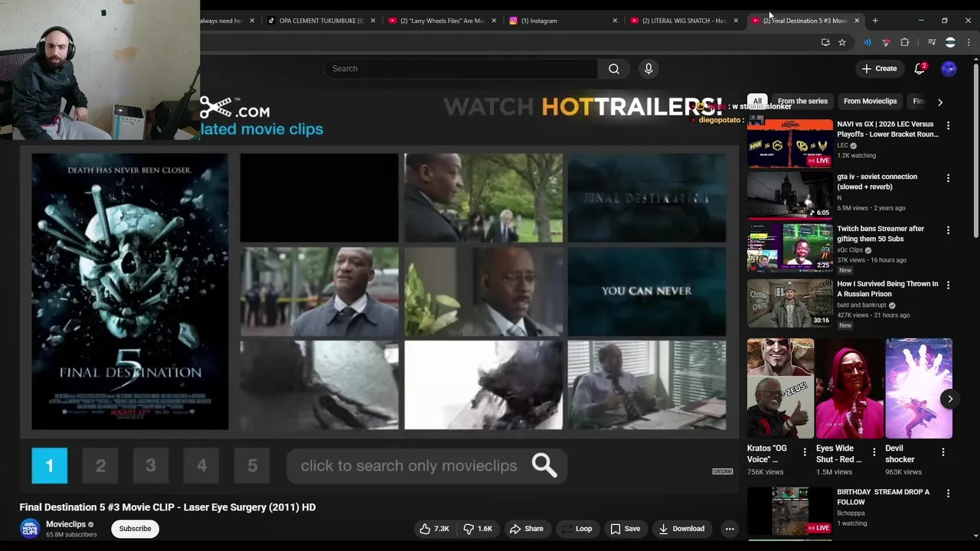Open NAVI vs GX live stream thumbnail
980x551 pixels.
790,143
